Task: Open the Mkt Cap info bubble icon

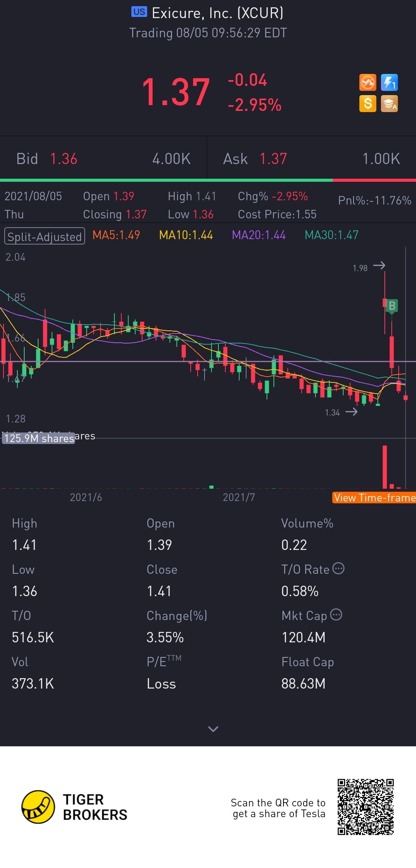Action: [x=336, y=615]
